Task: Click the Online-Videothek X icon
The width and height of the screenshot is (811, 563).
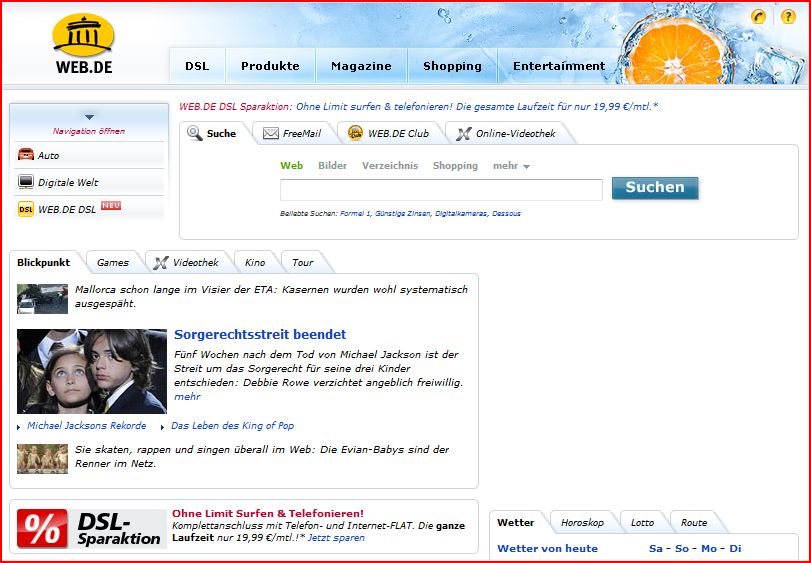Action: click(463, 133)
